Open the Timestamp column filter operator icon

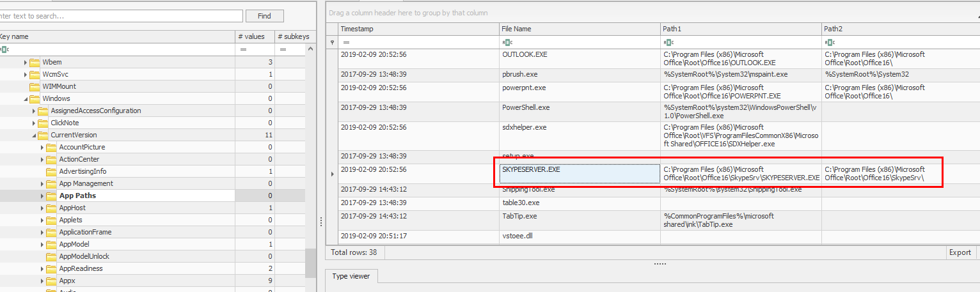[x=346, y=42]
